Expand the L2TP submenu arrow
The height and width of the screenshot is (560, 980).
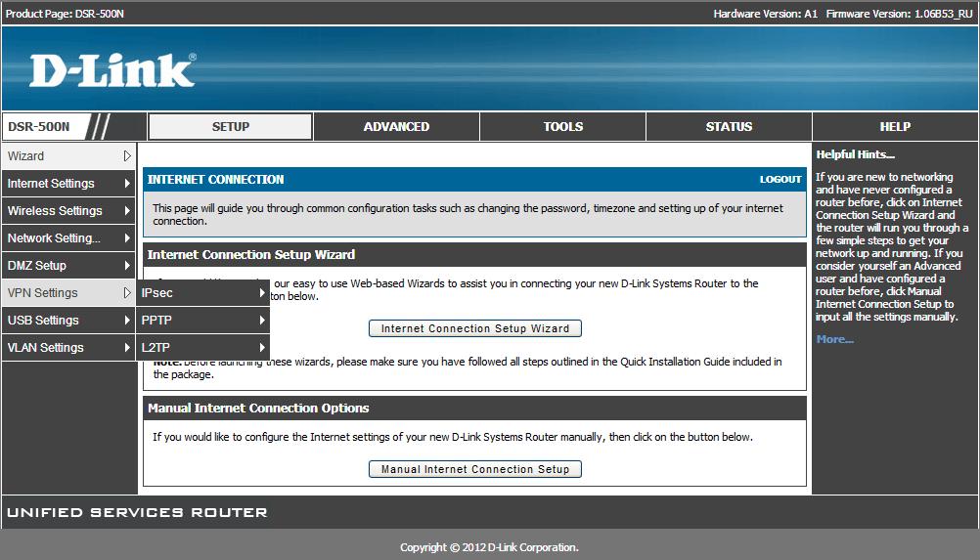pyautogui.click(x=262, y=348)
